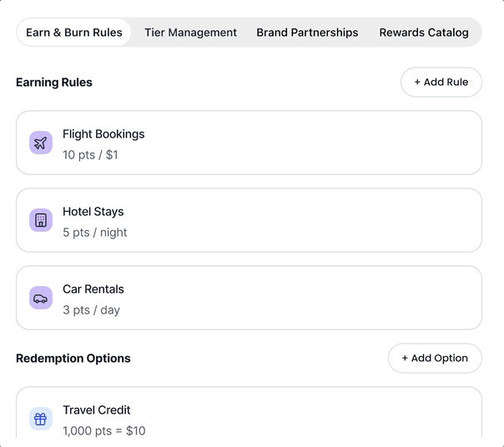Select the Hotel Stays rule title
Viewport: 504px width, 447px height.
tap(93, 212)
